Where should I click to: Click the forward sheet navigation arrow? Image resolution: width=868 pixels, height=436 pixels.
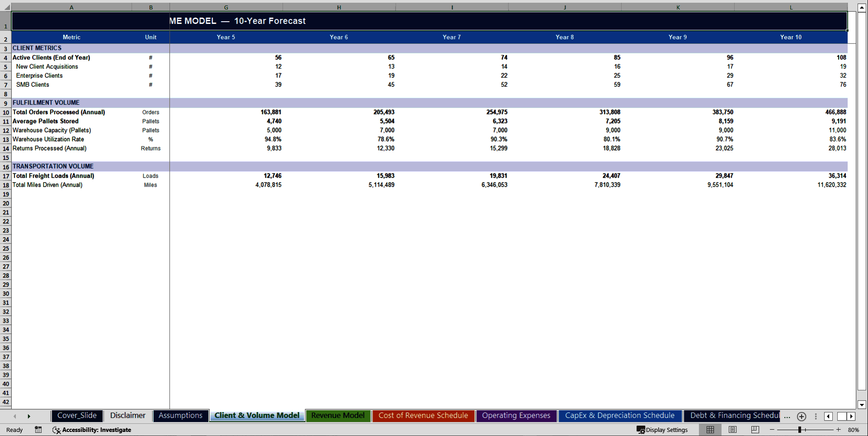pyautogui.click(x=29, y=416)
